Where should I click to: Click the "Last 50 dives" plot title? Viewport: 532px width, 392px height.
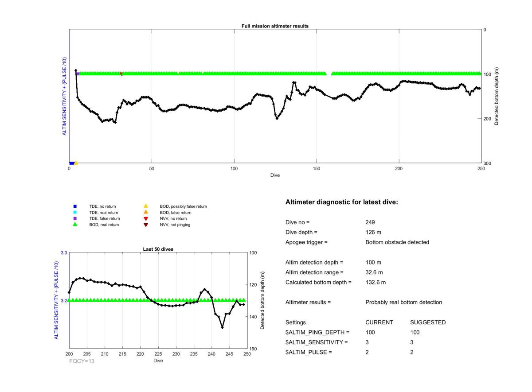tap(158, 249)
